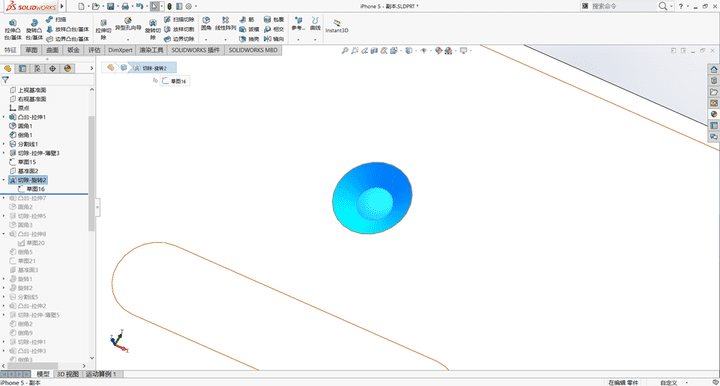Image resolution: width=720 pixels, height=386 pixels.
Task: Switch to the 草图 (Sketch) ribbon tab
Action: pos(31,50)
